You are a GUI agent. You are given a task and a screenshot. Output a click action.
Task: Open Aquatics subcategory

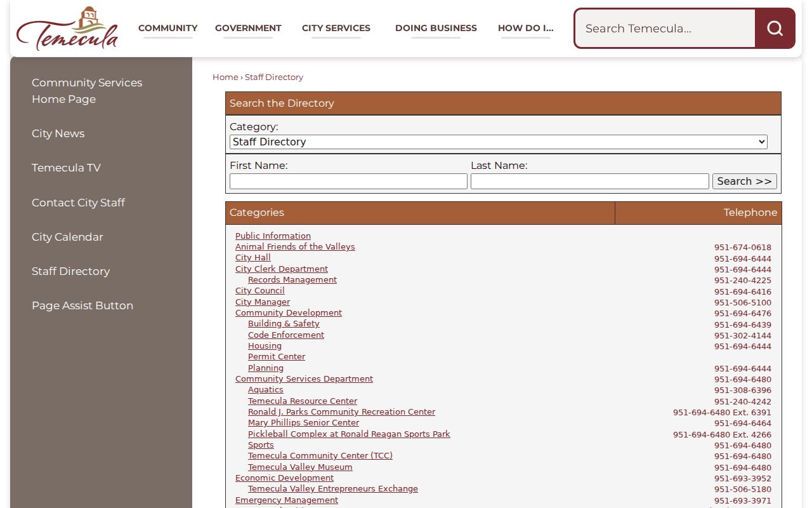pos(266,389)
